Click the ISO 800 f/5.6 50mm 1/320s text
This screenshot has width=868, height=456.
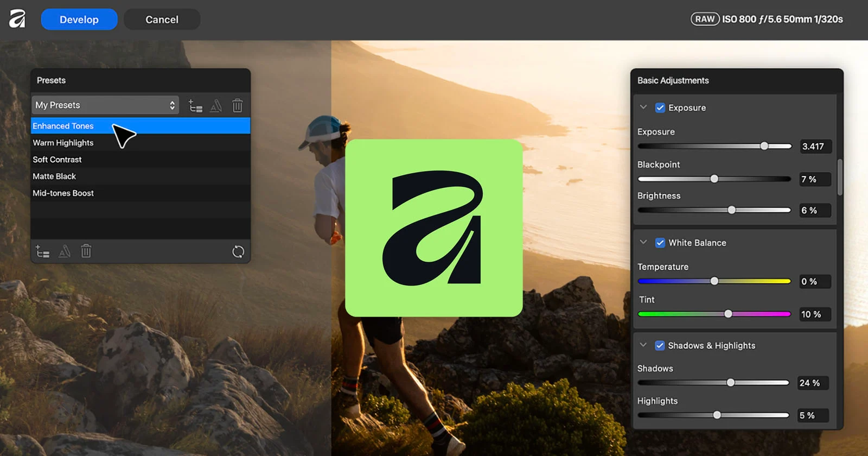pyautogui.click(x=782, y=19)
